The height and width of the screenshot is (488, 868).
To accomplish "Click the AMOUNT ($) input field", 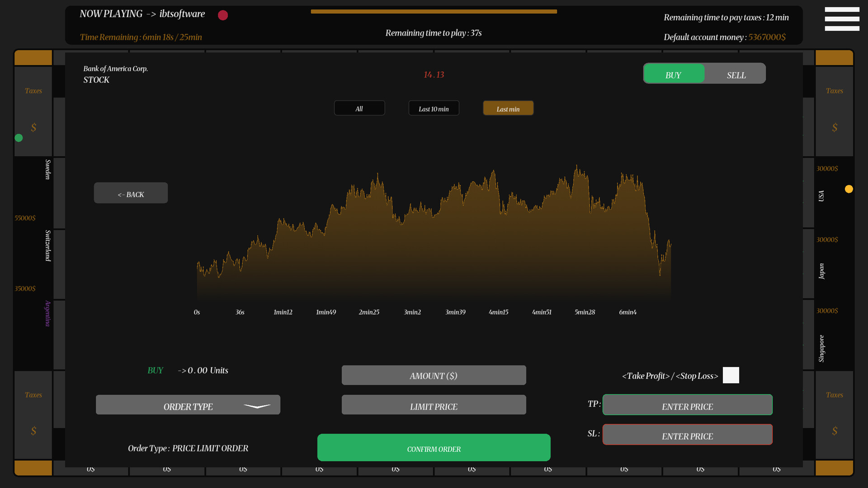I will tap(433, 375).
